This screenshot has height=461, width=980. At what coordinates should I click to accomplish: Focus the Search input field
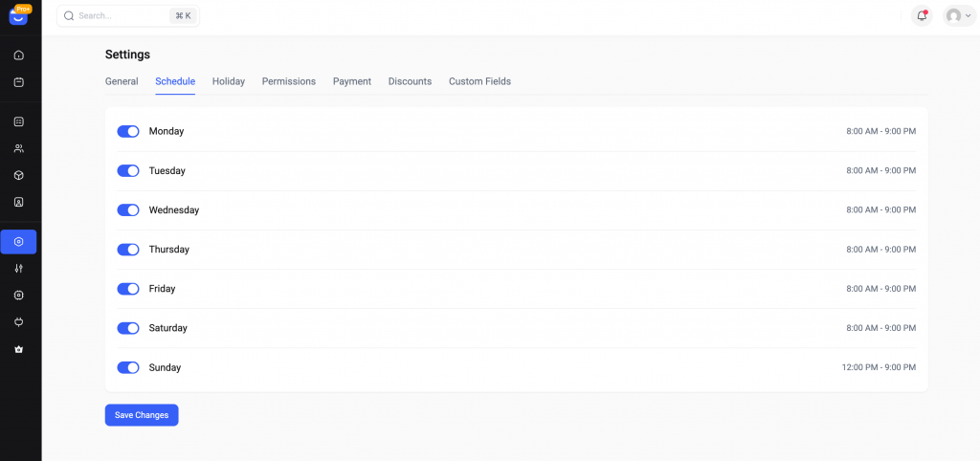click(128, 15)
